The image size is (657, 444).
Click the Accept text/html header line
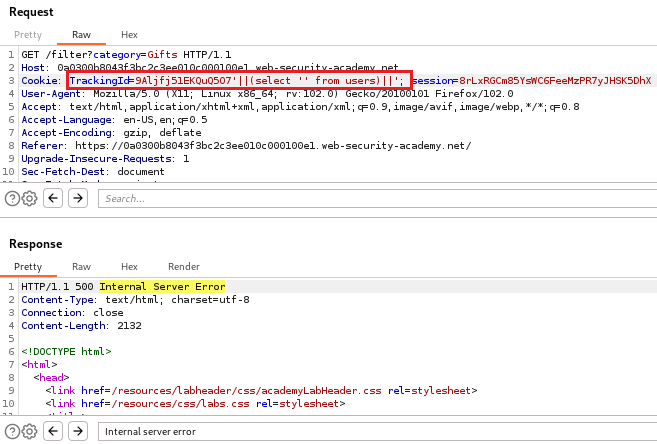point(300,106)
